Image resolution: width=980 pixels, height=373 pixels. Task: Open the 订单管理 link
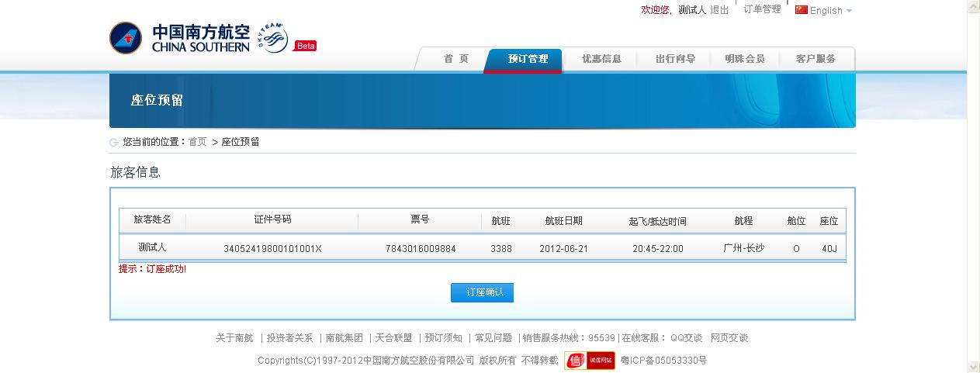pyautogui.click(x=762, y=10)
